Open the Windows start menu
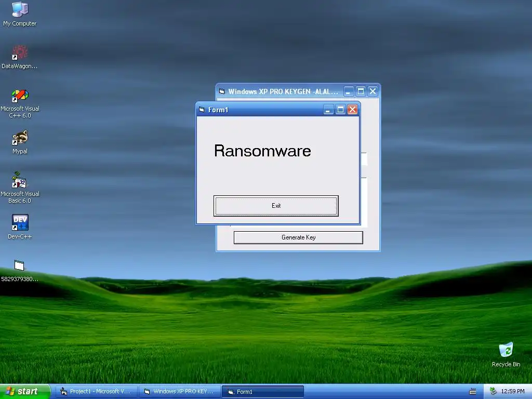This screenshot has height=399, width=532. pos(25,392)
